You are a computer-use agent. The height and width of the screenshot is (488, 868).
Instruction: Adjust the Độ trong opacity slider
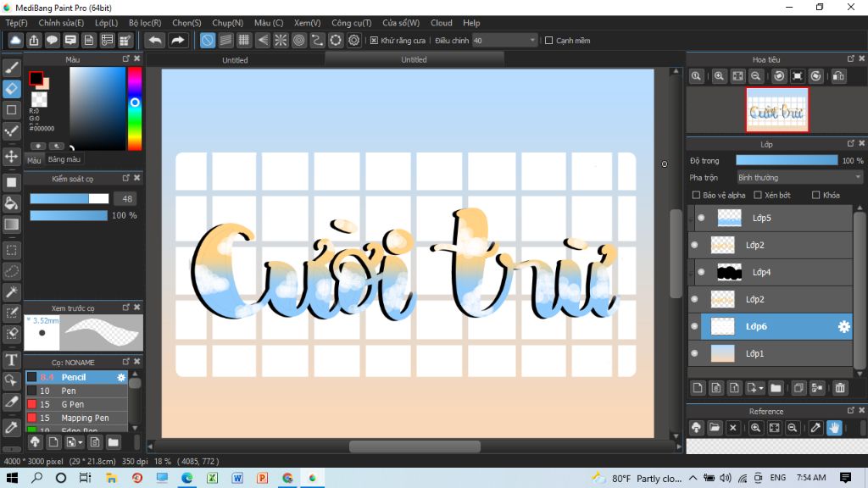coord(787,160)
